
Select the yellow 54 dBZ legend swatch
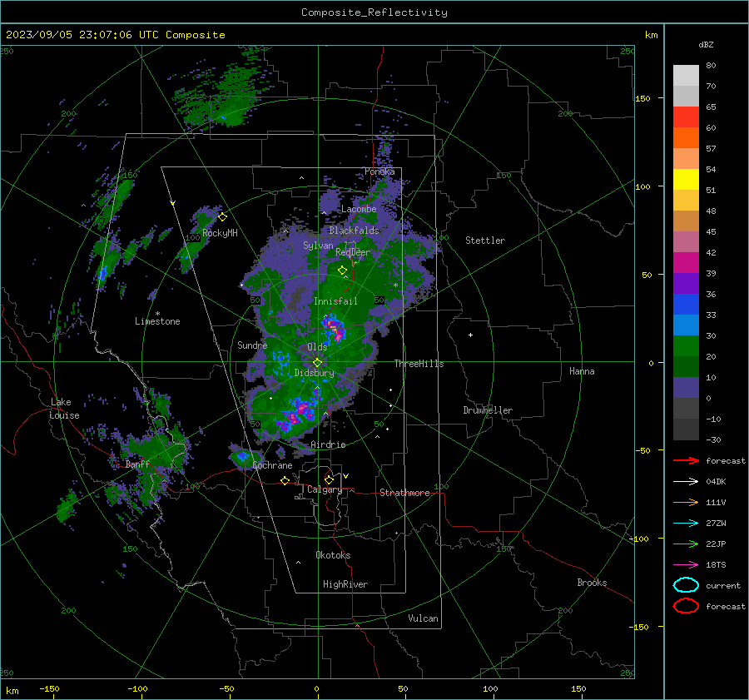[x=686, y=179]
